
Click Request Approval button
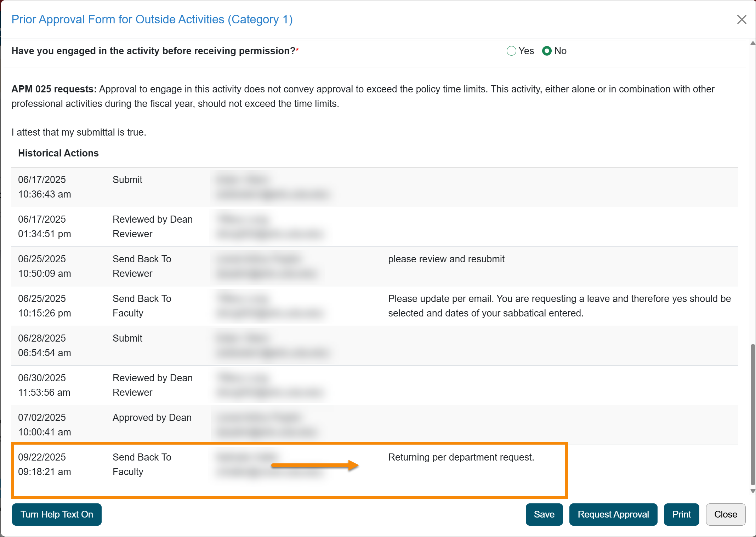click(x=613, y=514)
